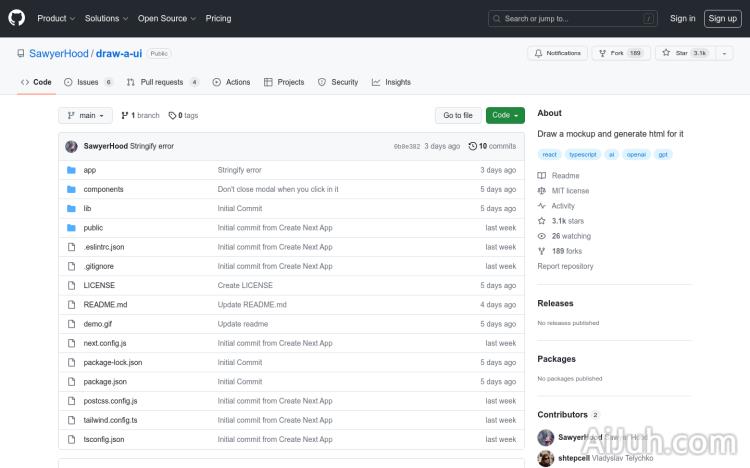Click the GitHub logo icon
This screenshot has width=750, height=468.
click(19, 18)
